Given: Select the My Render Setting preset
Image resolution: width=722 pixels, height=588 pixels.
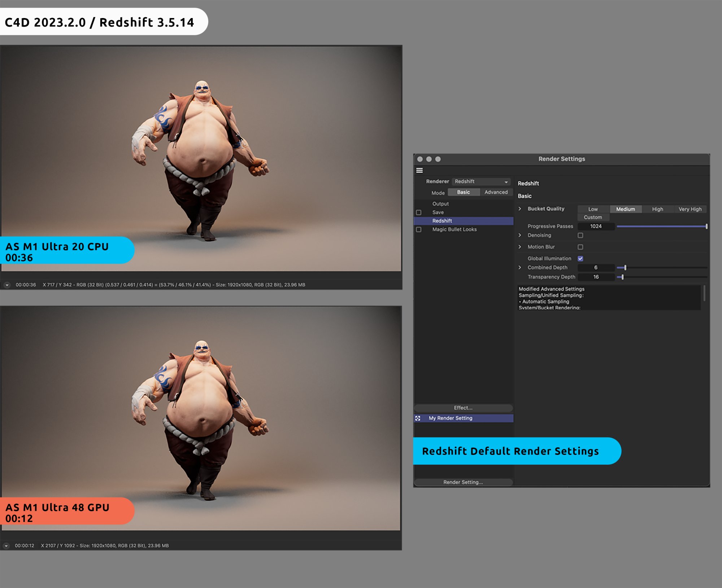Looking at the screenshot, I should pos(464,418).
